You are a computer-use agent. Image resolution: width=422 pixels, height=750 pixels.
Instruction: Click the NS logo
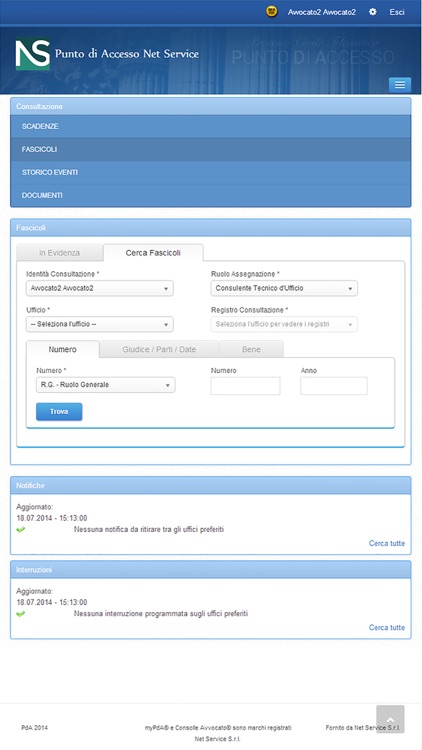[x=33, y=54]
